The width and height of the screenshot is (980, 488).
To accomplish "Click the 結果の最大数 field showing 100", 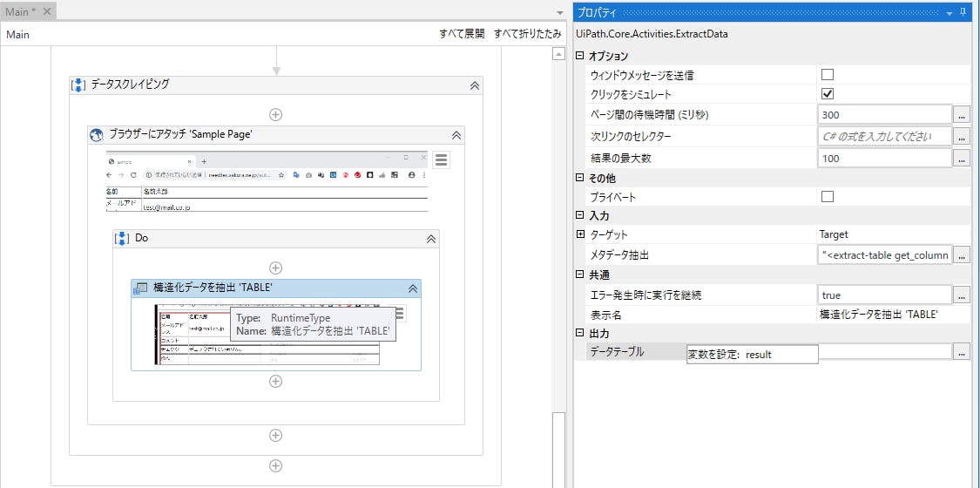I will click(884, 158).
